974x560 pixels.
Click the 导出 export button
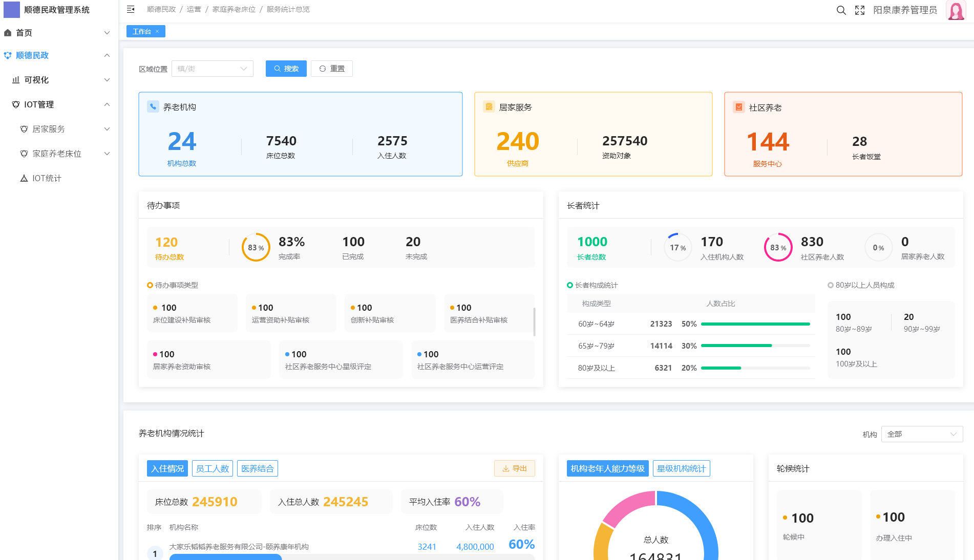tap(515, 468)
